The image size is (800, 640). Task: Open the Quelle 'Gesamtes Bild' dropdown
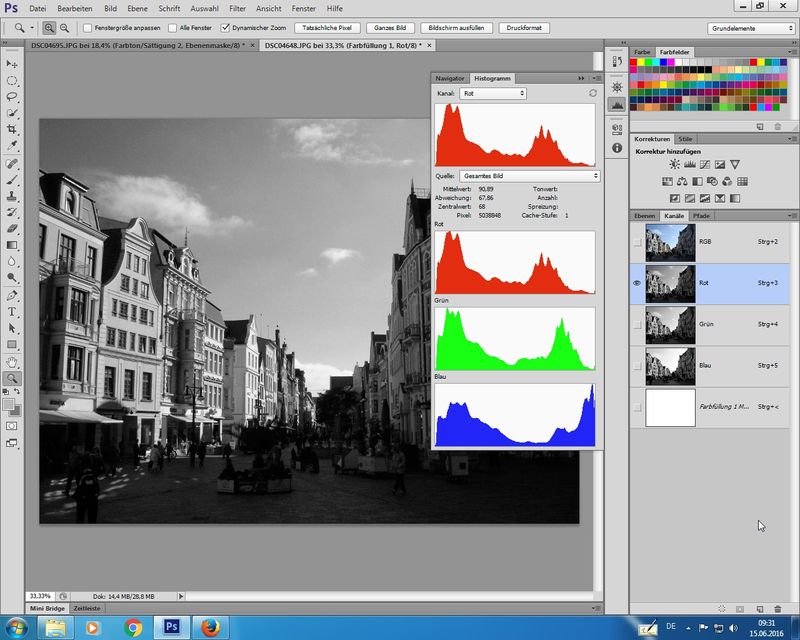point(529,176)
